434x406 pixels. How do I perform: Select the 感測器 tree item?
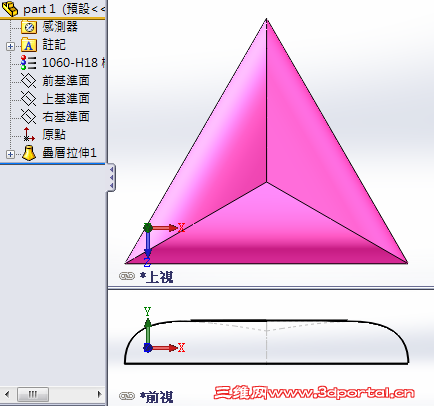pyautogui.click(x=60, y=27)
